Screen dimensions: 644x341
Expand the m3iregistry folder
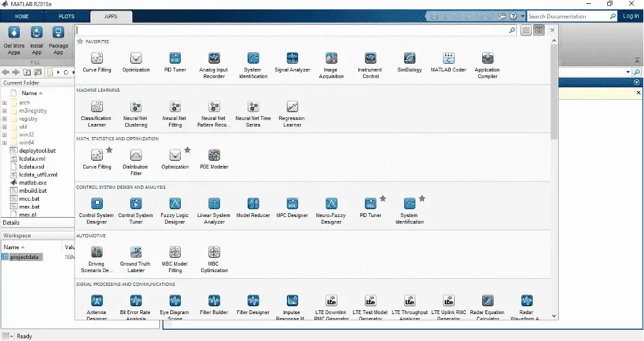pyautogui.click(x=5, y=111)
